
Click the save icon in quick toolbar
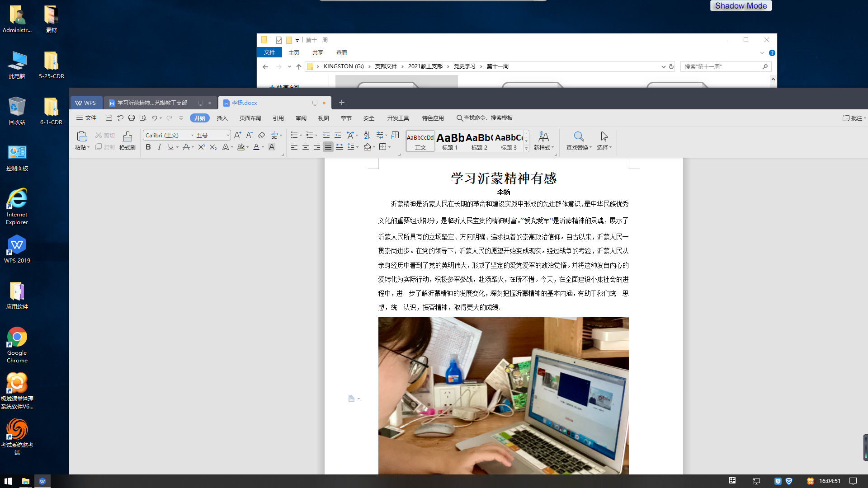(108, 118)
